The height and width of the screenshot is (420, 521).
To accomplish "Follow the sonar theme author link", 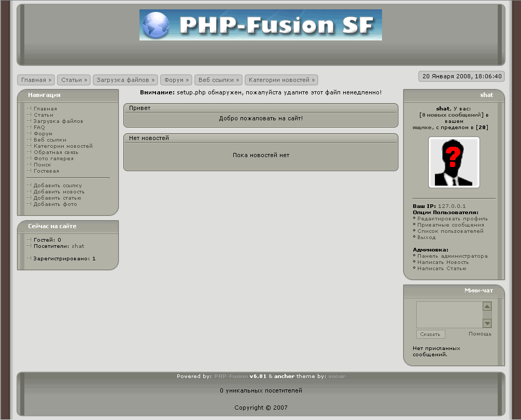I will click(336, 376).
